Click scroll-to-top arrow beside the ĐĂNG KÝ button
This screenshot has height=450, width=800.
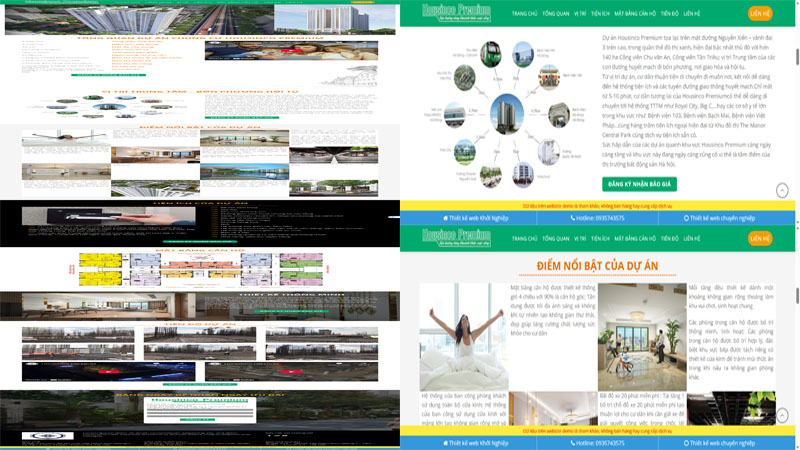pos(782,190)
